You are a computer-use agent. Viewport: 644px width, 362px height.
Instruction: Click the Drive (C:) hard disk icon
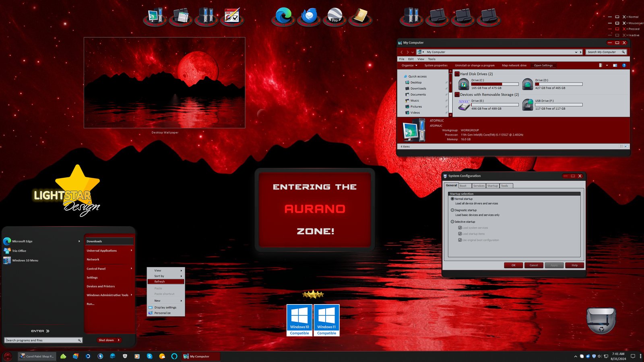[x=464, y=84]
